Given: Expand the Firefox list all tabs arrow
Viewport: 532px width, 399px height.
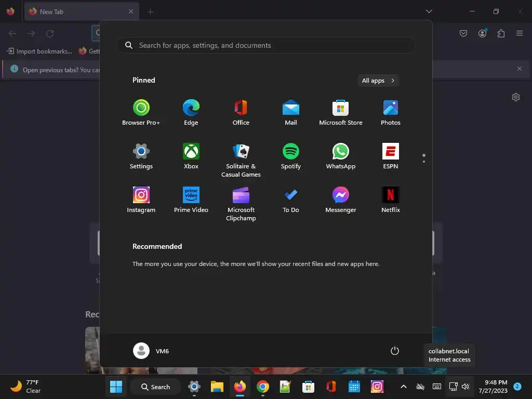Looking at the screenshot, I should (x=429, y=11).
